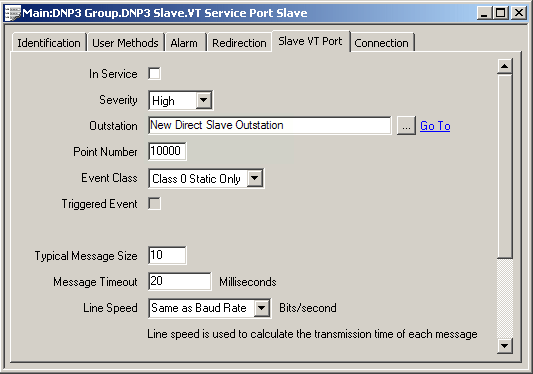Enable the In Service checkbox
The image size is (533, 374).
pyautogui.click(x=154, y=73)
